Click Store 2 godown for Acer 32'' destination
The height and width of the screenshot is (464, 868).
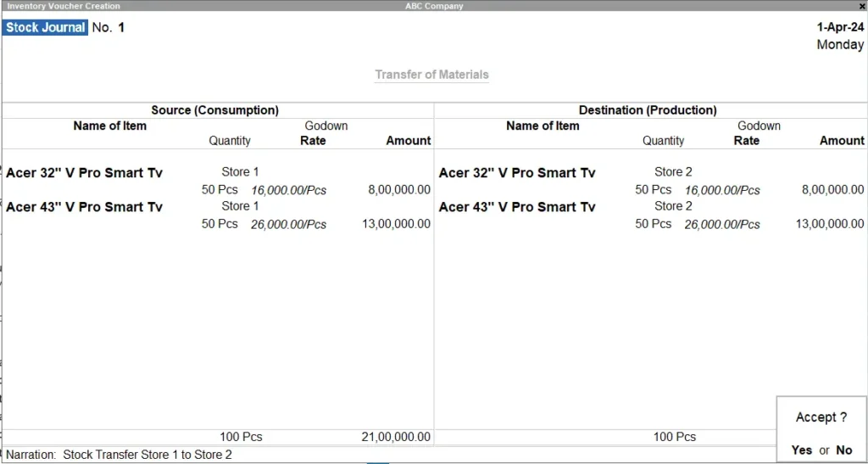point(673,172)
